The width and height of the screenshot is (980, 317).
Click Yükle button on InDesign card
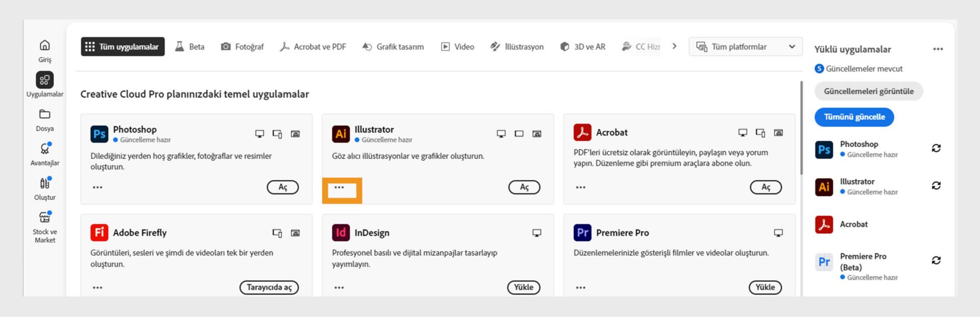pos(524,287)
